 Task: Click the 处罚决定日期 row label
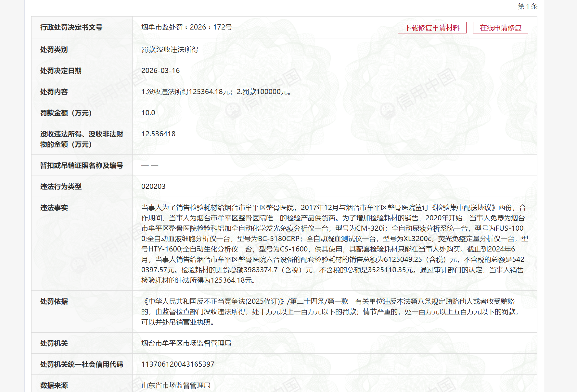(x=61, y=71)
